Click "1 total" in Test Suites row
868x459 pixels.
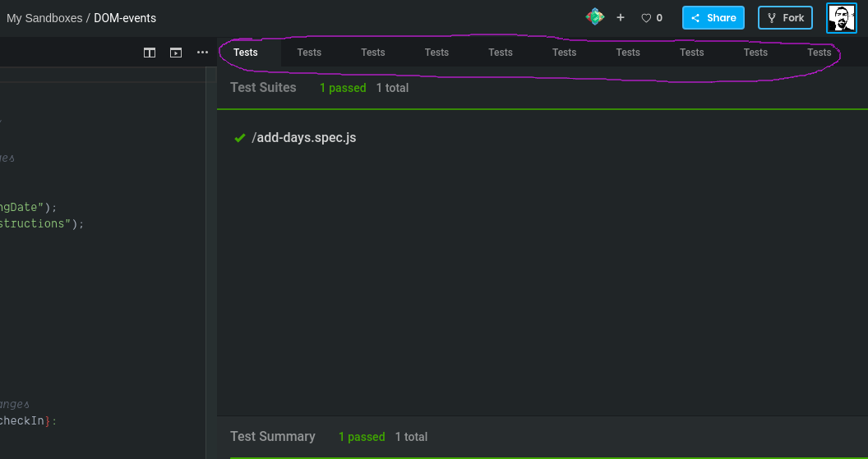click(x=392, y=88)
